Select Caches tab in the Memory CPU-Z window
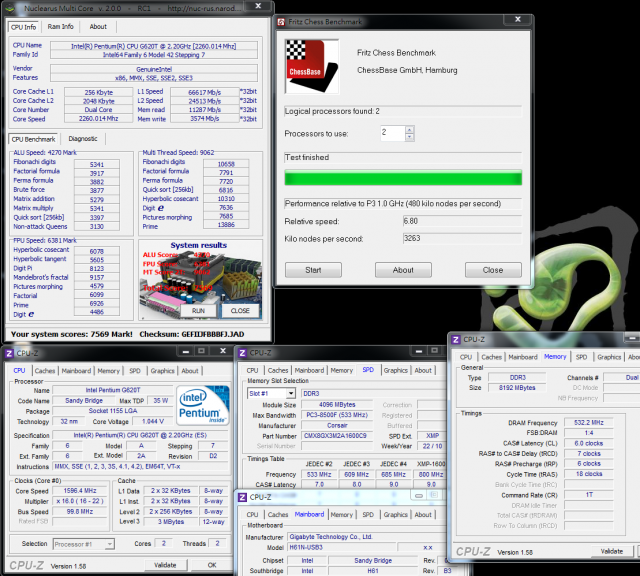This screenshot has height=576, width=640. coord(491,357)
